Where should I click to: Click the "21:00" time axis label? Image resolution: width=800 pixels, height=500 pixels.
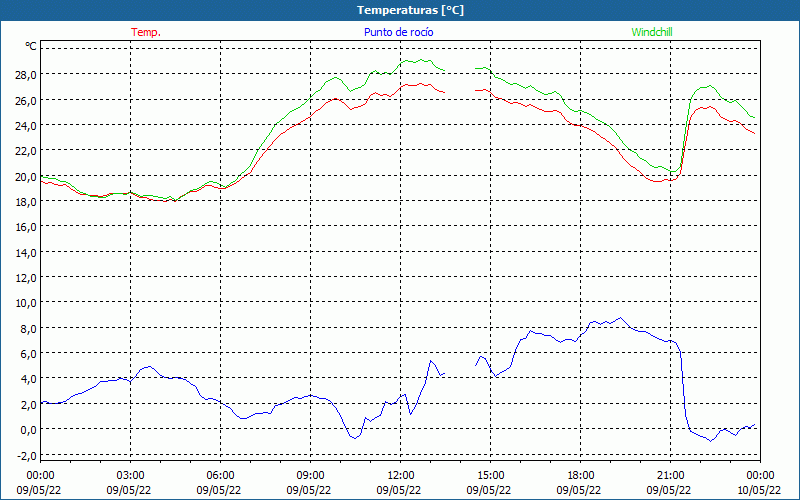pyautogui.click(x=670, y=476)
